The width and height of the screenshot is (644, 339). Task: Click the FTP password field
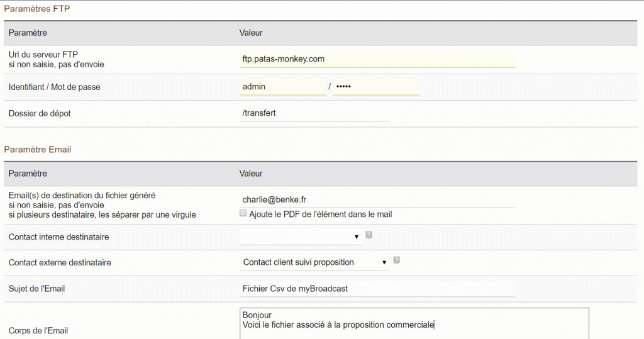376,86
